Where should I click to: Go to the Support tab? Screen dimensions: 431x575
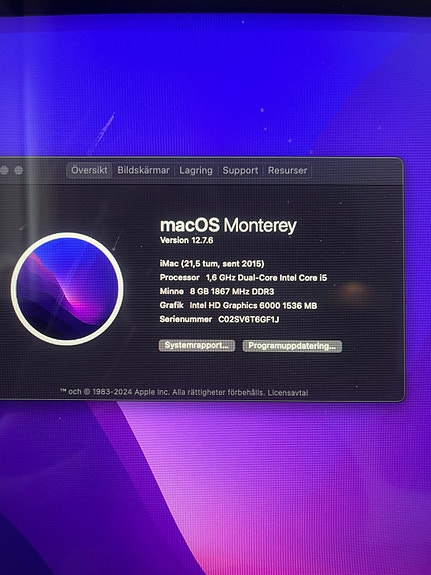coord(240,171)
